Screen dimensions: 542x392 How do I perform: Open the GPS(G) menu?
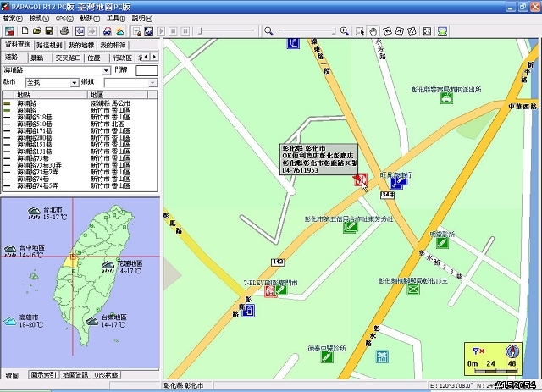pos(64,19)
